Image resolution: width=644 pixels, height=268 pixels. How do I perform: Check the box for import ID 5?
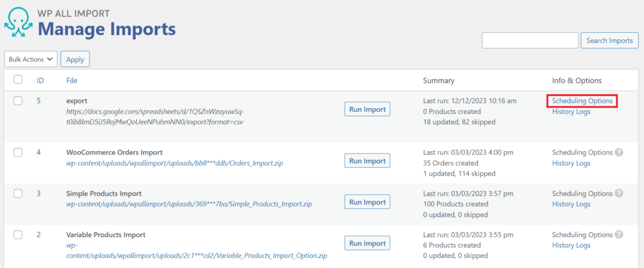coord(18,101)
